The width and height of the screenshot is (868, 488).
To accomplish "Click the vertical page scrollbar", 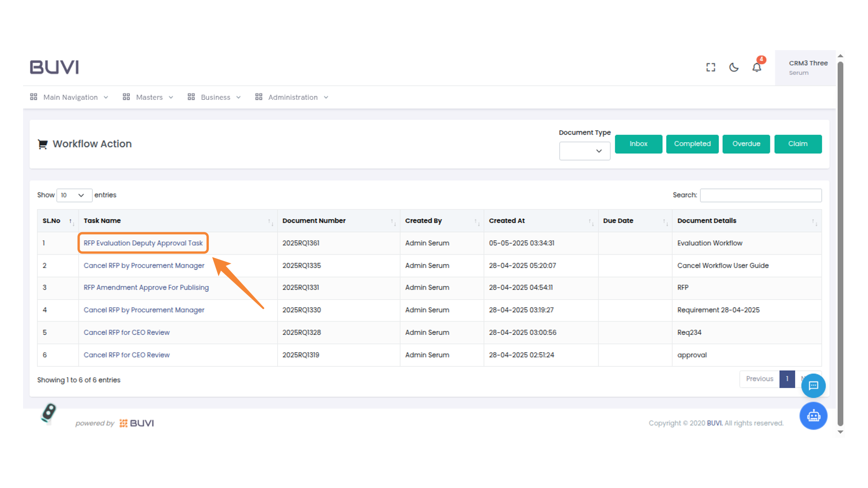I will click(840, 244).
